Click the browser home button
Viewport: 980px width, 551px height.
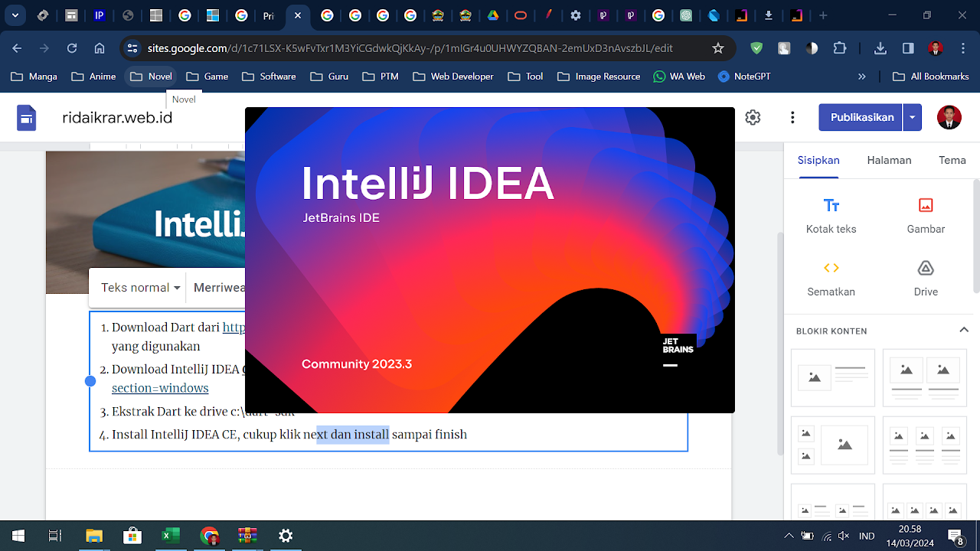[x=100, y=48]
